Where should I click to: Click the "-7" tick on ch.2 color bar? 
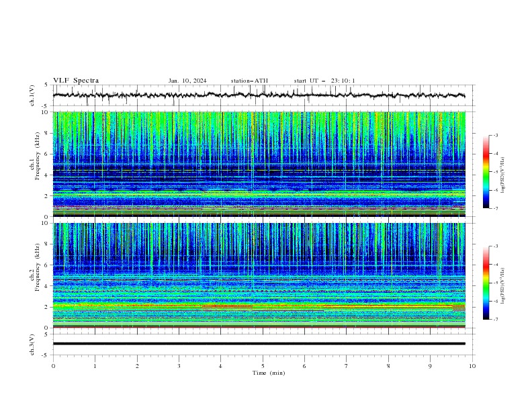[496, 319]
